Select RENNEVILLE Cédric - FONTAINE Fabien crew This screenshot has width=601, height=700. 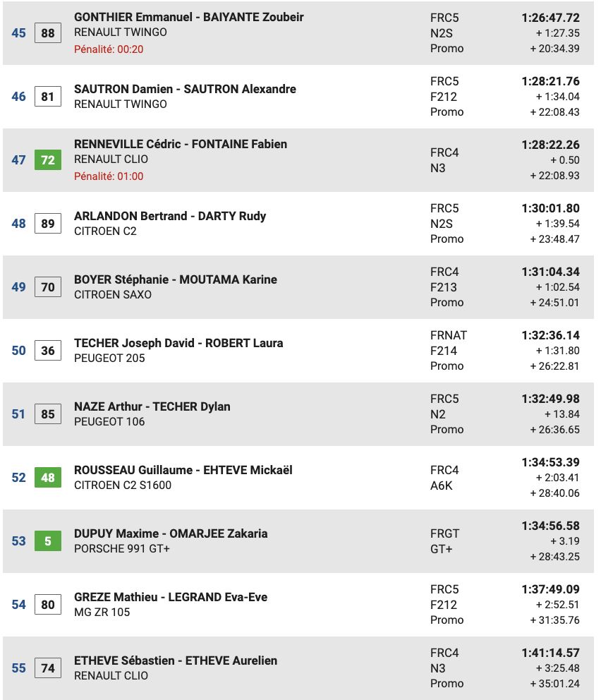pos(180,144)
